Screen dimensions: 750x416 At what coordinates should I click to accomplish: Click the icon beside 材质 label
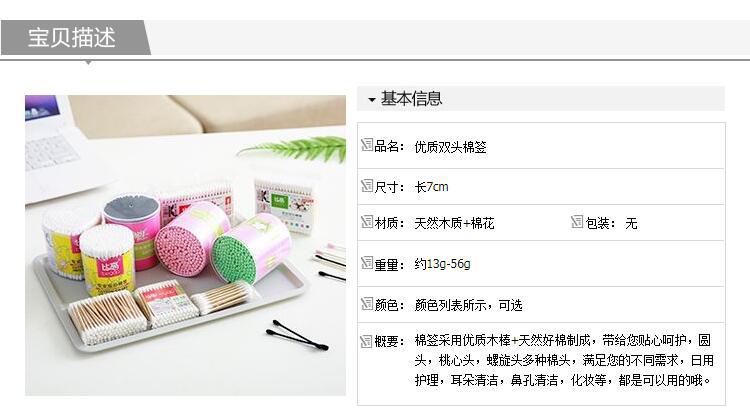pos(367,221)
